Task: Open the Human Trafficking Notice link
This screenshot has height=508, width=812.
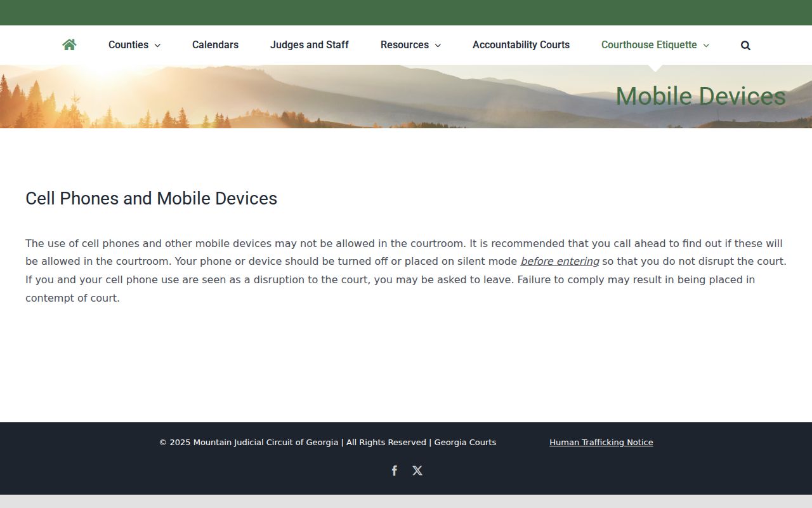Action: click(x=601, y=442)
